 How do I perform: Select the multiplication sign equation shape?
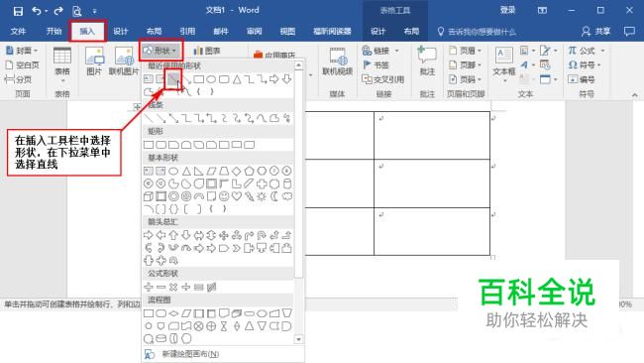pyautogui.click(x=173, y=287)
